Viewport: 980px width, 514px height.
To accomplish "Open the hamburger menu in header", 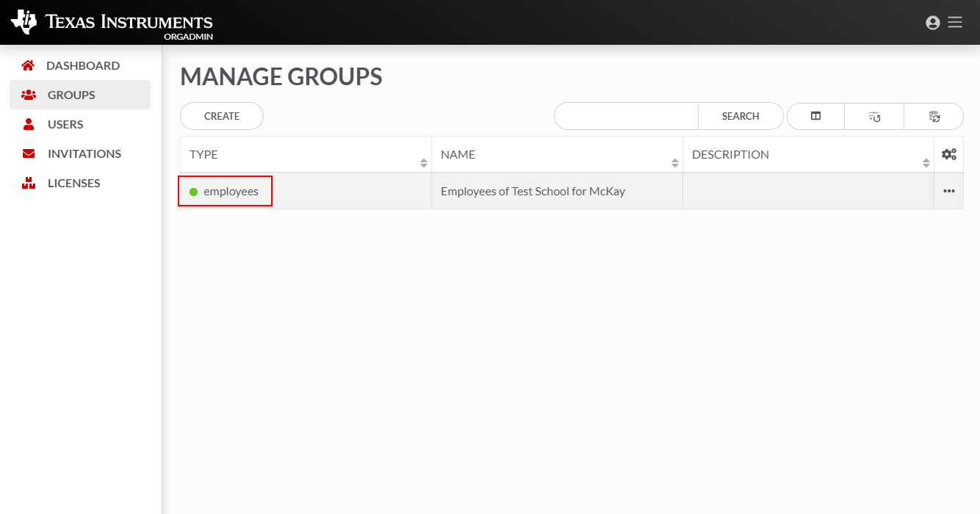I will pos(955,23).
